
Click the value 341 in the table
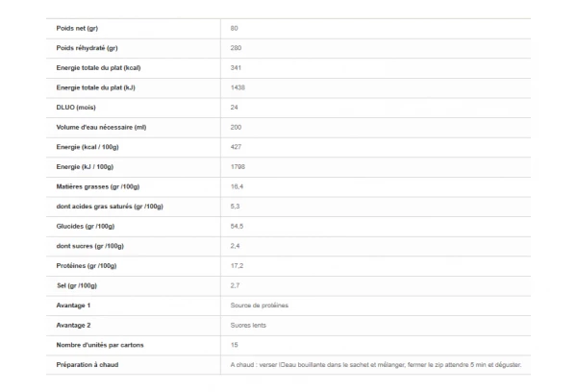[236, 68]
